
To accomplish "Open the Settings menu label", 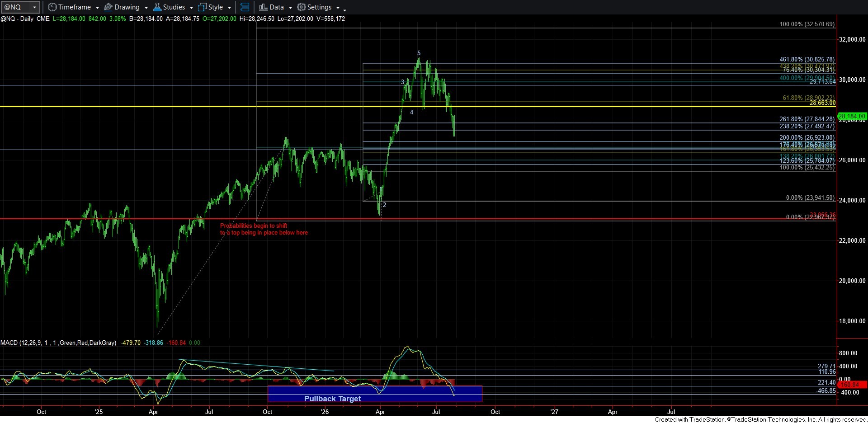I will [320, 7].
